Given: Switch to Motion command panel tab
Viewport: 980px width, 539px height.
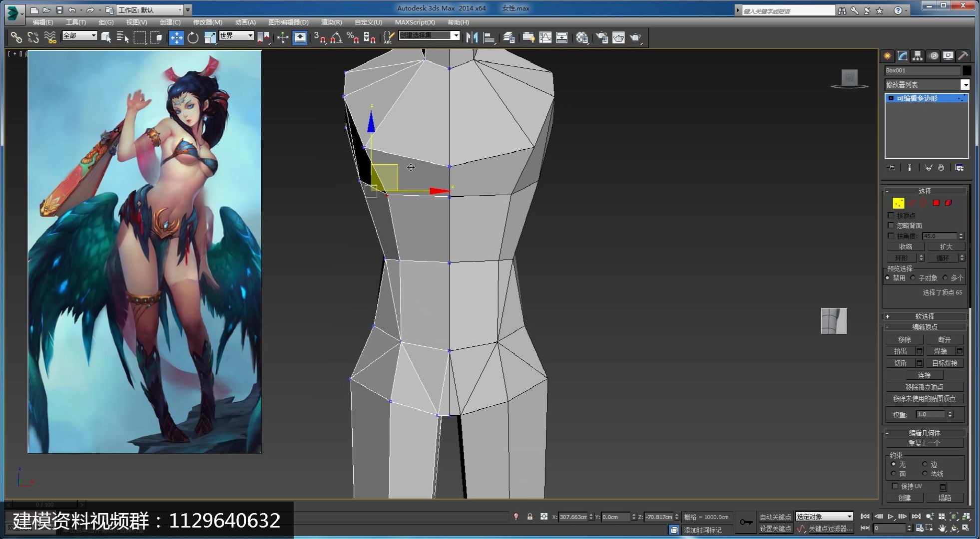Looking at the screenshot, I should point(933,56).
